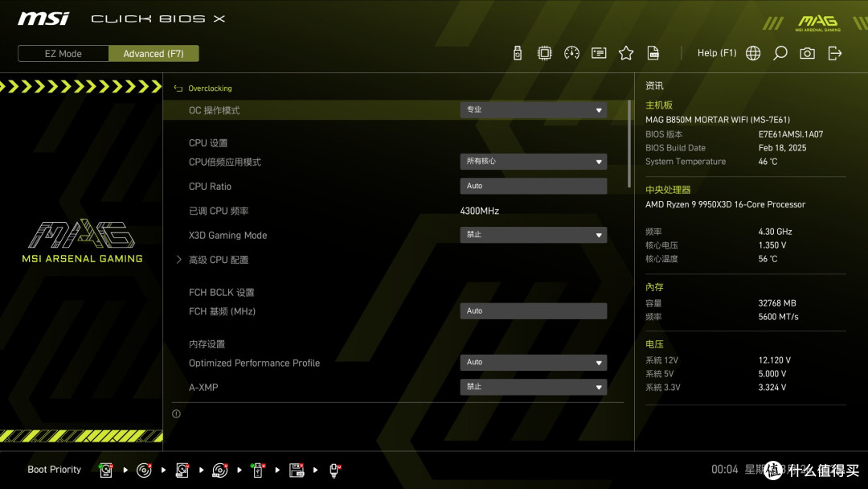
Task: Open OC 操作模式 dropdown
Action: [533, 109]
